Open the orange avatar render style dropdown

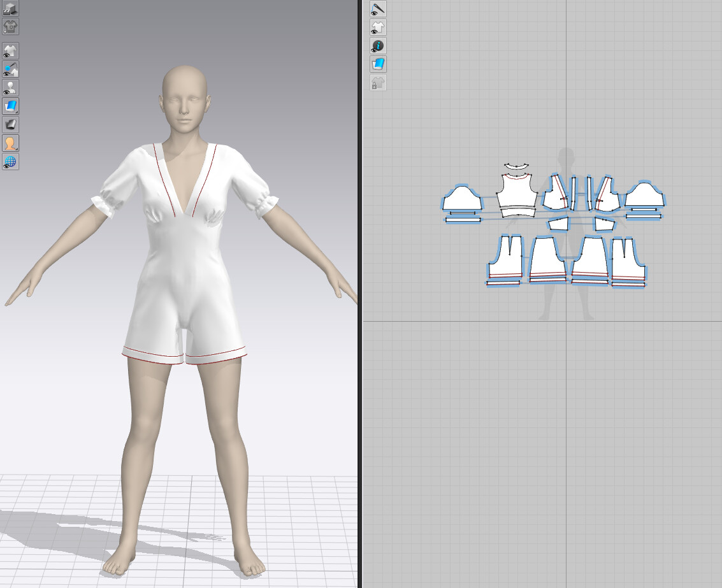(10, 143)
